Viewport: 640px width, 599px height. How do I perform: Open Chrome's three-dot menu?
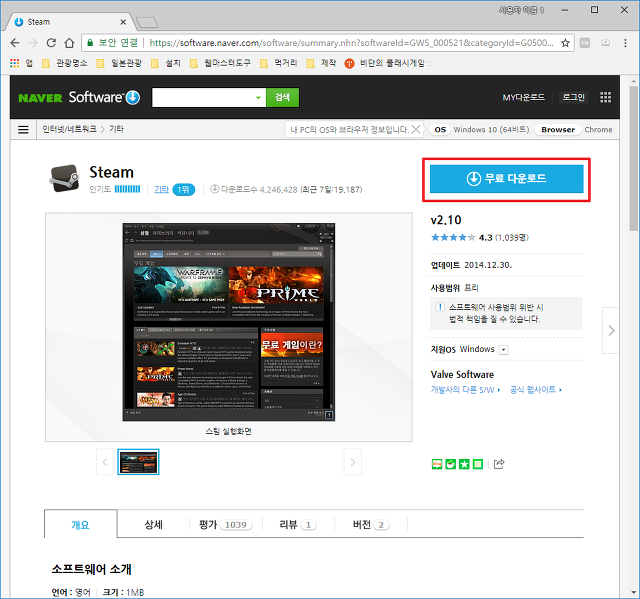tap(625, 43)
